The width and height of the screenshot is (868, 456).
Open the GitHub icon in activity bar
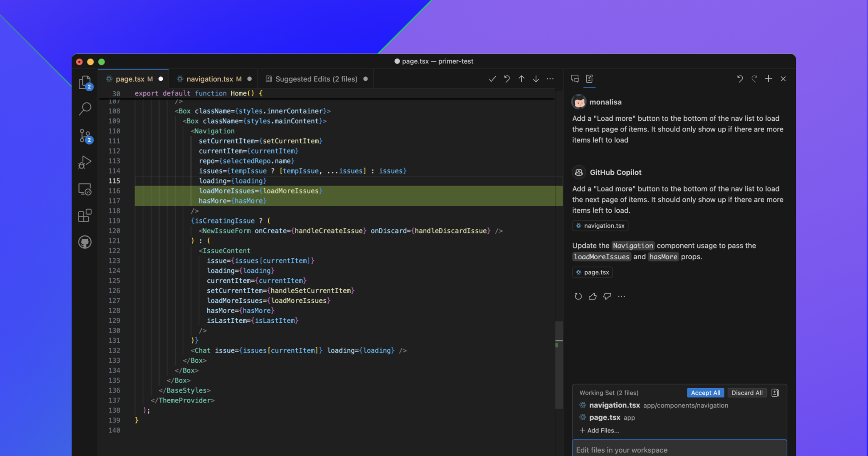[x=85, y=242]
